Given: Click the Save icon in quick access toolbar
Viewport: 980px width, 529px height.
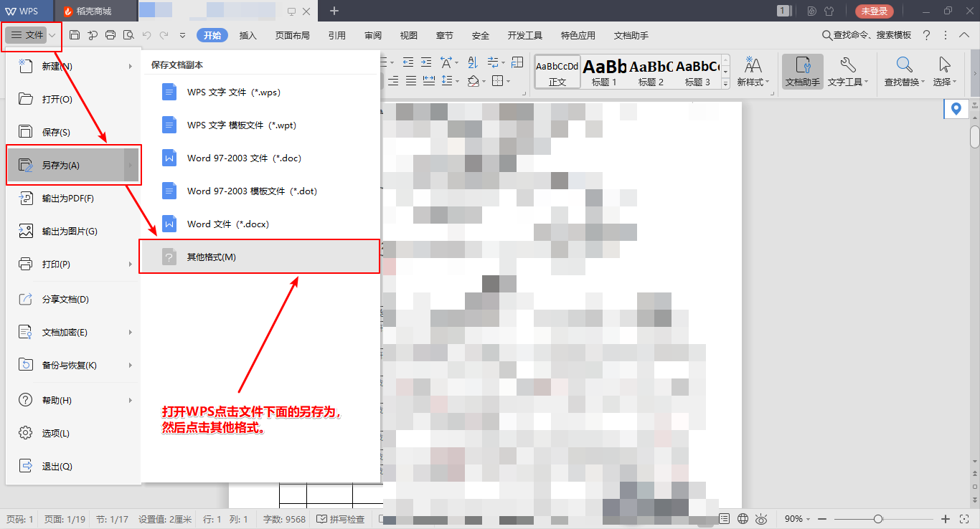Looking at the screenshot, I should click(75, 34).
